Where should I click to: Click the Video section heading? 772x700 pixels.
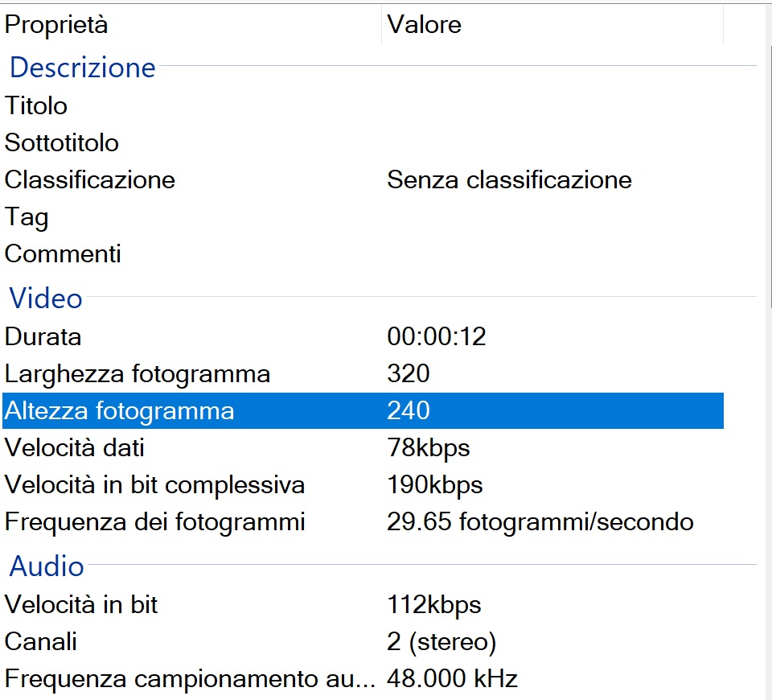pyautogui.click(x=46, y=299)
